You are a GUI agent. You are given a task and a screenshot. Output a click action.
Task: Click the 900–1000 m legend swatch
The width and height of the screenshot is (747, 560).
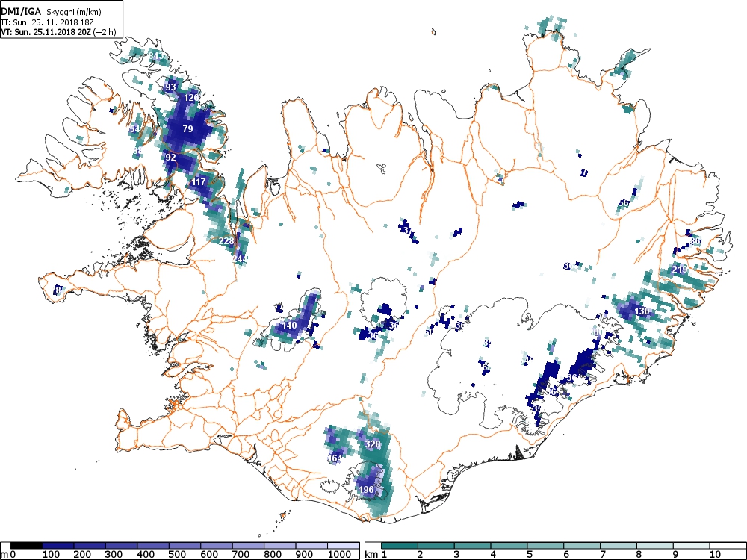(x=312, y=546)
